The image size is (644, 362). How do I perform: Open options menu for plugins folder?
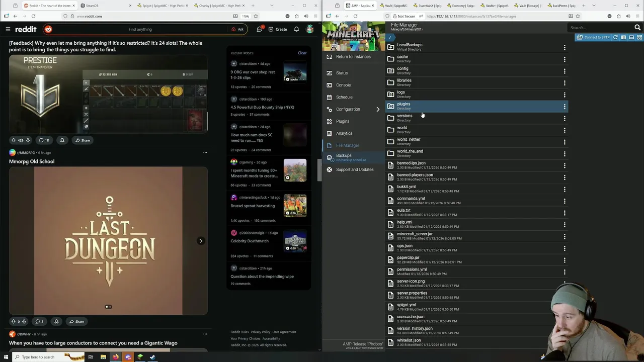[565, 106]
